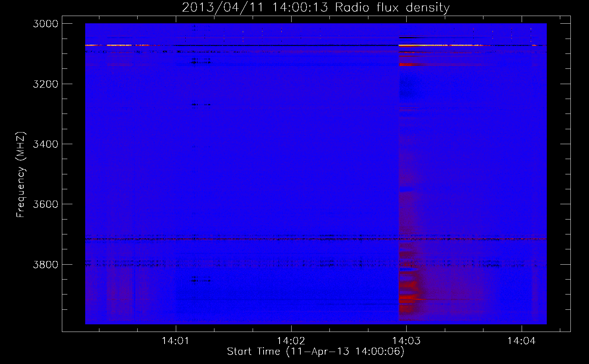Click the 'Start Time (11-Apr-13 14:00:06)' label
Image resolution: width=589 pixels, height=364 pixels.
(x=316, y=351)
